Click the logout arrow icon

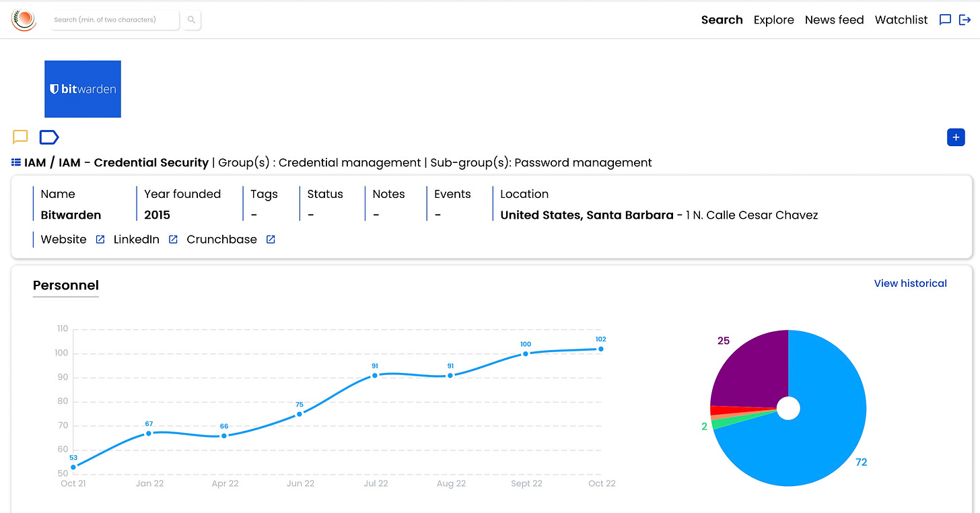965,20
